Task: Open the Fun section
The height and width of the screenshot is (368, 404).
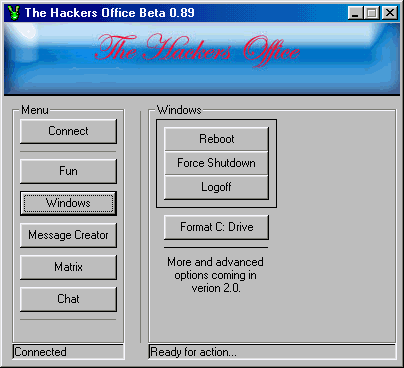Action: 68,171
